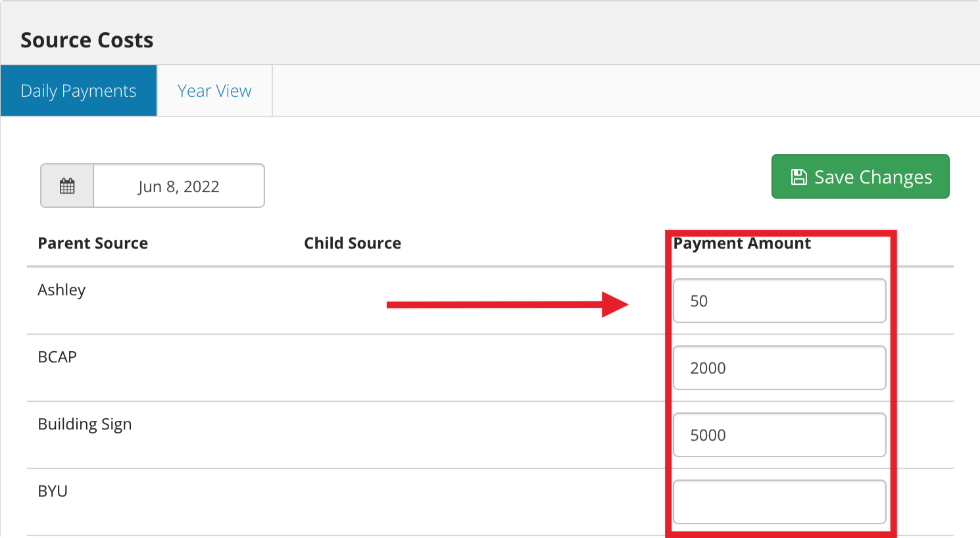980x538 pixels.
Task: Select the BYU parent source row label
Action: (x=53, y=491)
